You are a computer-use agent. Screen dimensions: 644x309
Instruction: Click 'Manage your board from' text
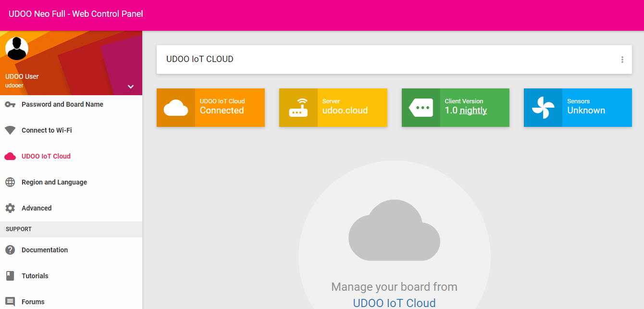pyautogui.click(x=394, y=287)
